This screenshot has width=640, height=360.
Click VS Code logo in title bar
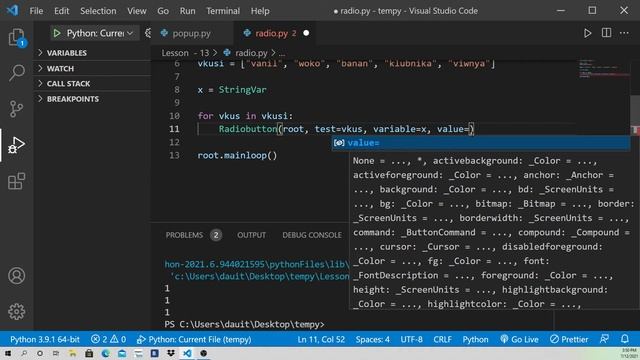point(12,10)
